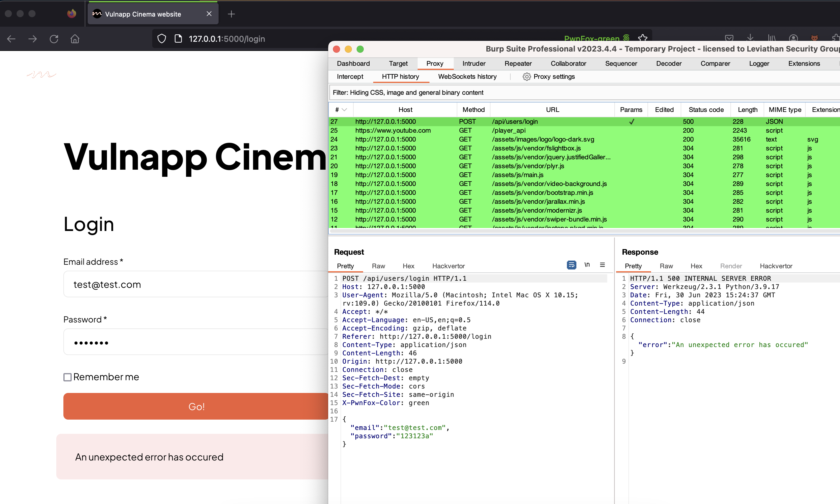The image size is (840, 504).
Task: Switch to the Repeater tab
Action: (518, 63)
